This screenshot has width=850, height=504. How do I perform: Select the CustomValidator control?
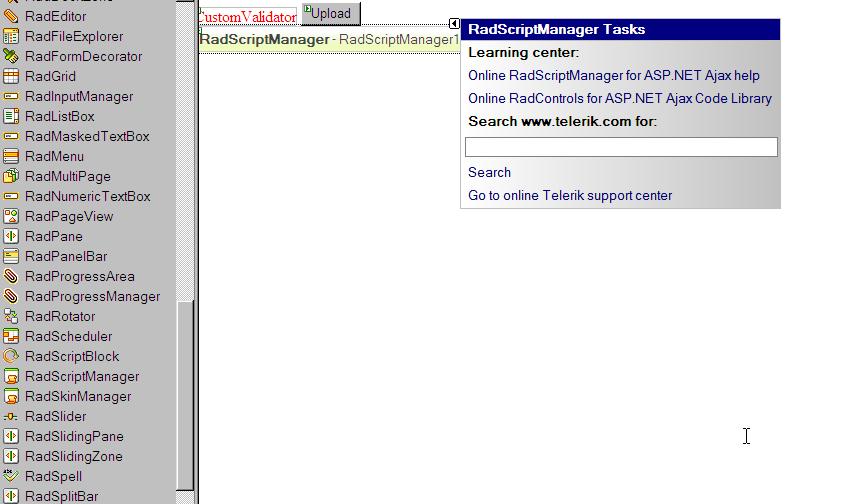pos(248,17)
